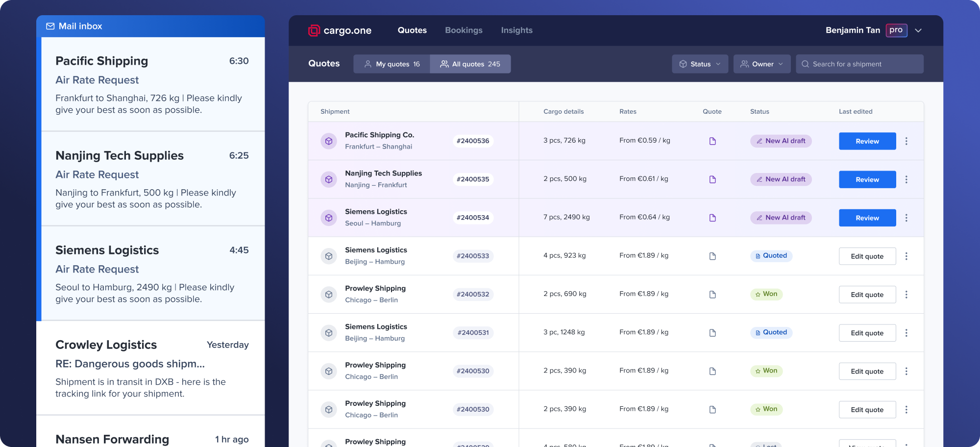Open more options for #2400532 row
980x447 pixels.
tap(906, 295)
